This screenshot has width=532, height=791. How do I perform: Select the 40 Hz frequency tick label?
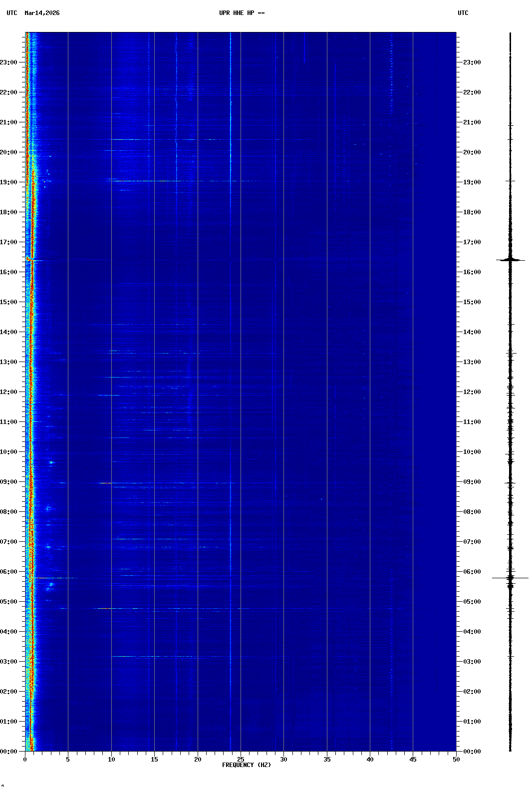[370, 760]
